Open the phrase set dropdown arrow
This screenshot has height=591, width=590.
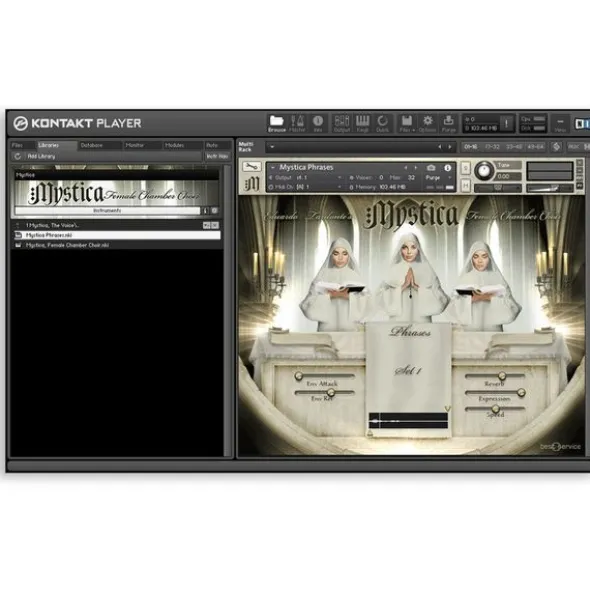447,409
